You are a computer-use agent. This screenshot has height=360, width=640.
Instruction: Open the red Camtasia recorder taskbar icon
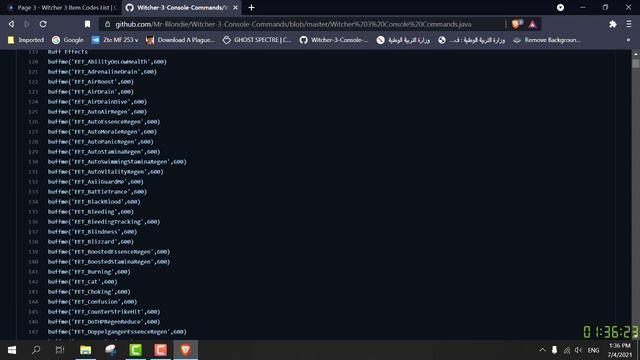click(160, 350)
